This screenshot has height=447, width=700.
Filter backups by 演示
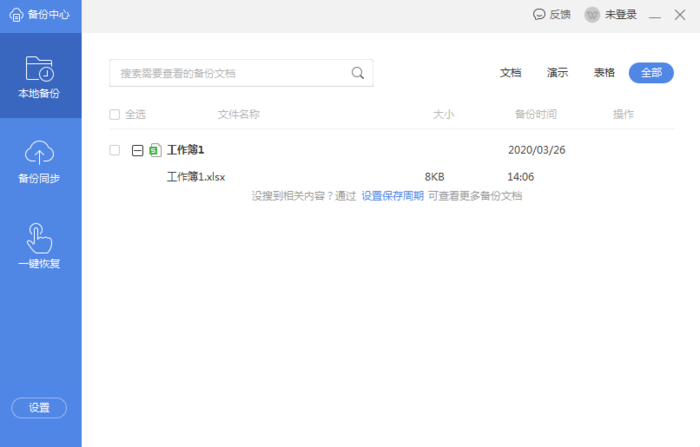pos(558,73)
